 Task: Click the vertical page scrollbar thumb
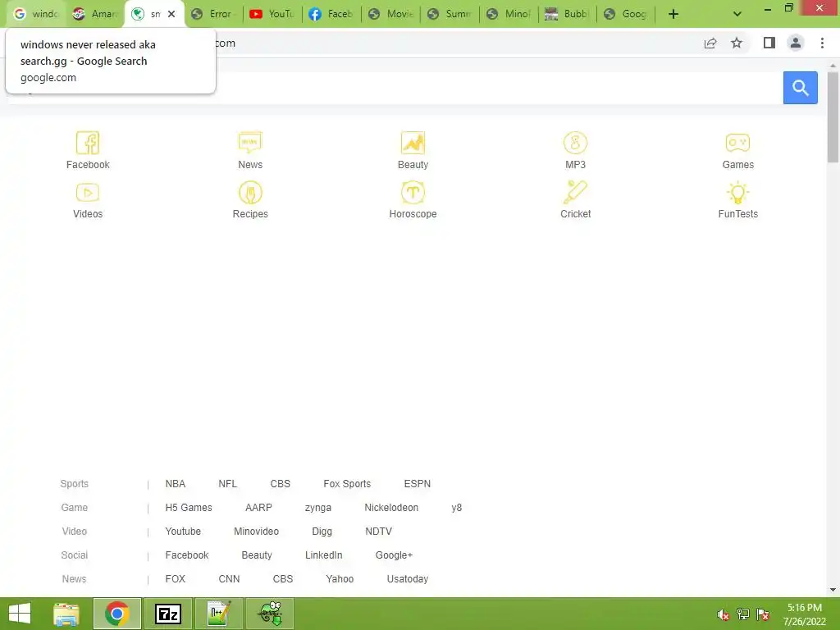tap(833, 116)
